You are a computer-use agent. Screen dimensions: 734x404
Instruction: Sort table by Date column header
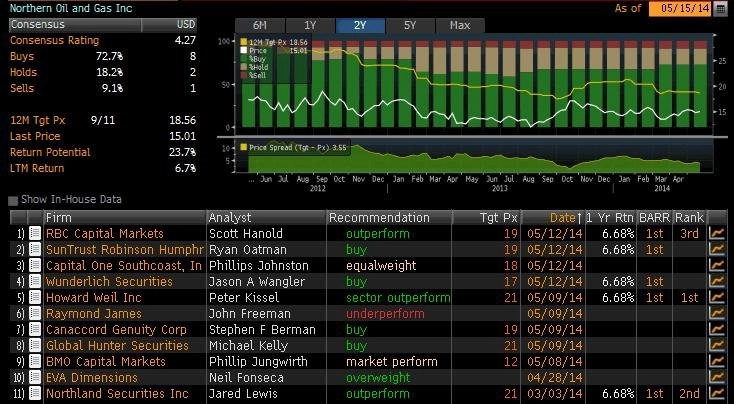[552, 218]
